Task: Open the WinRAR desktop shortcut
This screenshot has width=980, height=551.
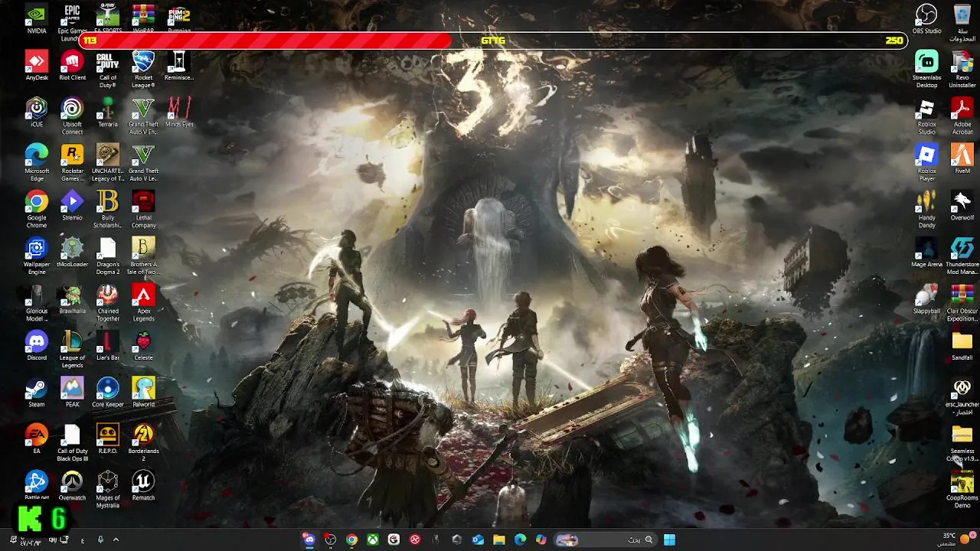Action: click(x=143, y=19)
